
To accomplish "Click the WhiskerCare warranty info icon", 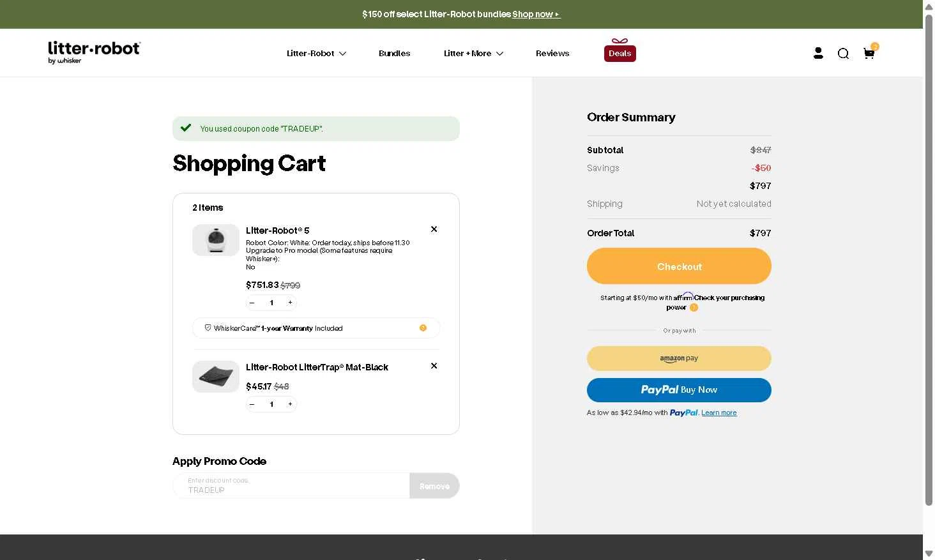I will 423,328.
